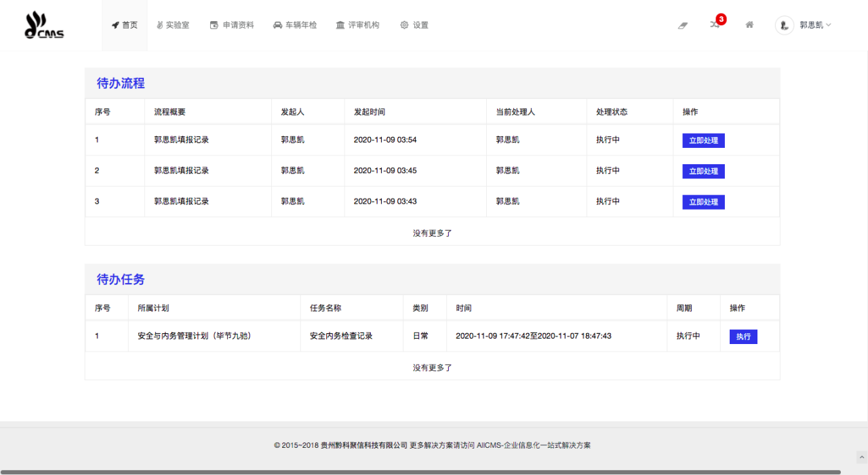Click 立即处理 for the 03:54 workflow
This screenshot has width=868, height=475.
pyautogui.click(x=703, y=140)
